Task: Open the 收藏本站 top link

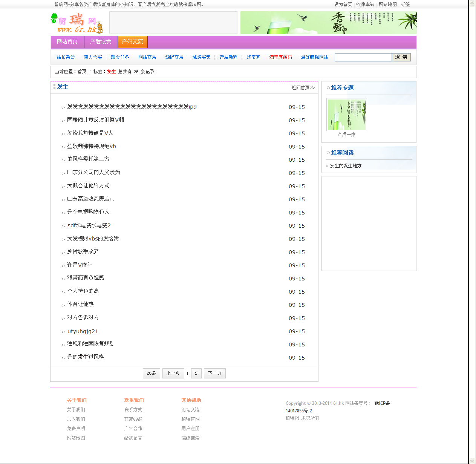Action: point(365,5)
